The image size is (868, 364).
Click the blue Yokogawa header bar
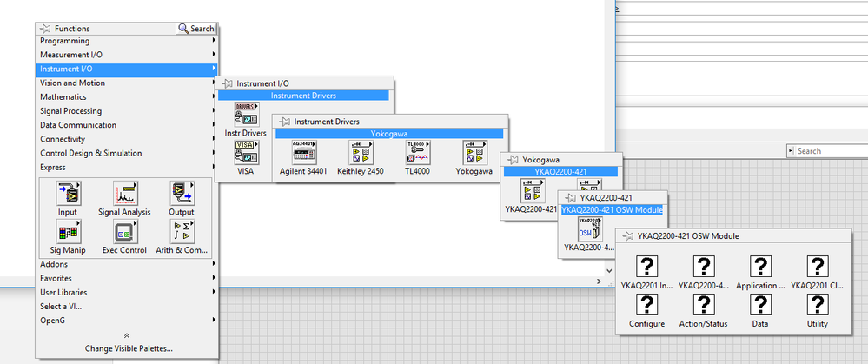click(390, 133)
